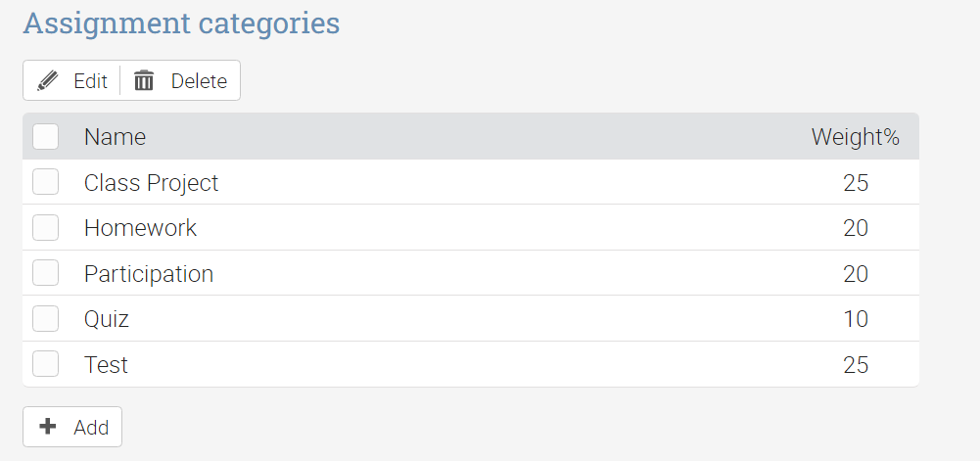980x461 pixels.
Task: Click the trash can Delete icon
Action: pos(144,80)
